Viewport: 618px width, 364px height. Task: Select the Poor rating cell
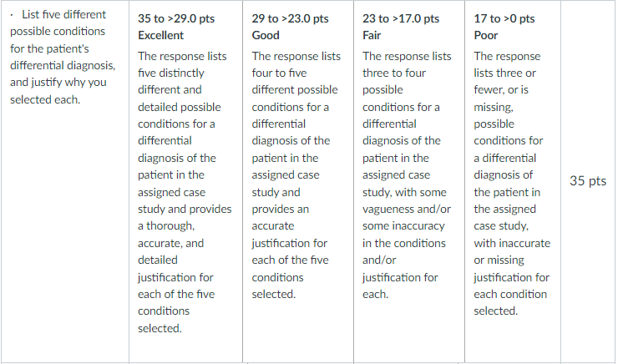click(x=513, y=181)
